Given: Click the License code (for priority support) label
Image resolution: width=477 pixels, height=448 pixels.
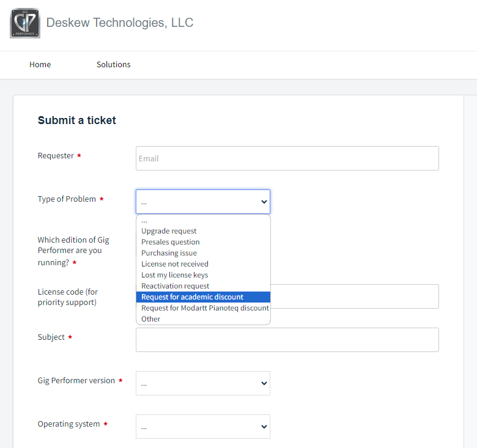Looking at the screenshot, I should coord(68,297).
